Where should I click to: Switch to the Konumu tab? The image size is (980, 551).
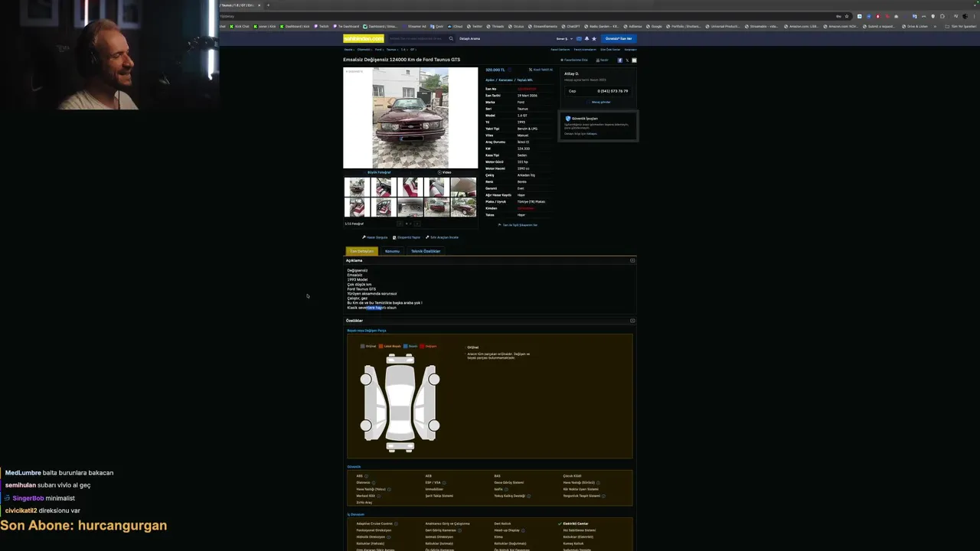(x=392, y=251)
